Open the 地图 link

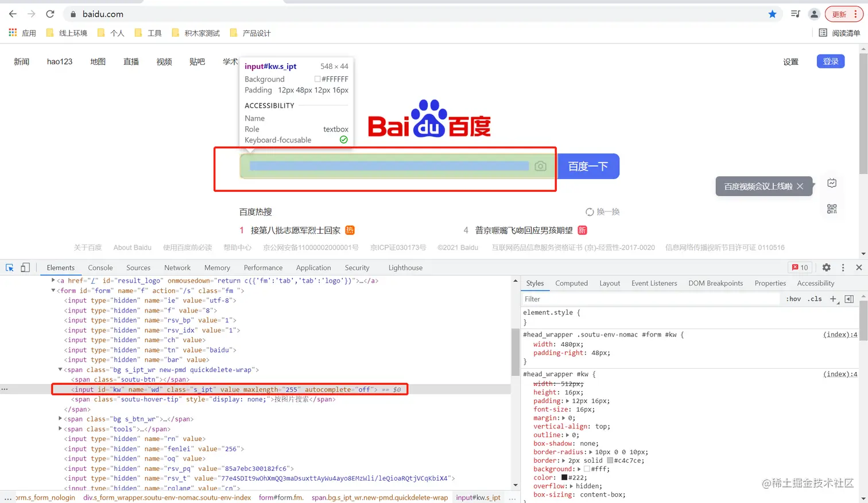98,61
